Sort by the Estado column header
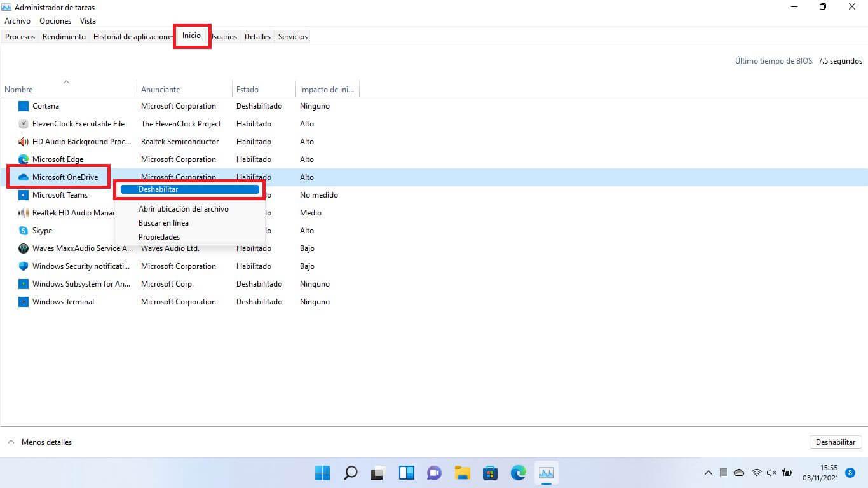 point(264,90)
